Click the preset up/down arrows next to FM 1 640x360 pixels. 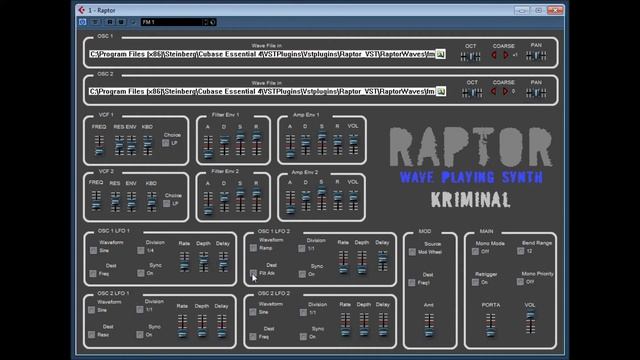206,22
